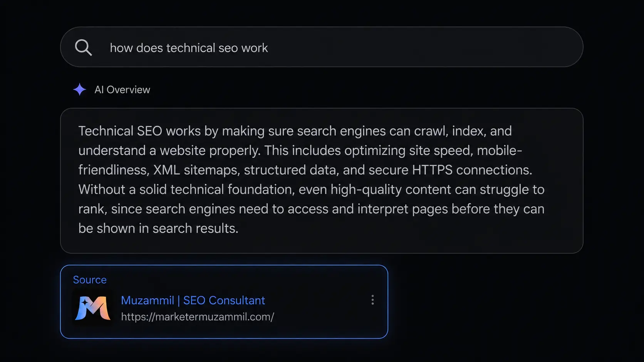Click the 'Source' label in the card
The width and height of the screenshot is (644, 362).
tap(90, 280)
